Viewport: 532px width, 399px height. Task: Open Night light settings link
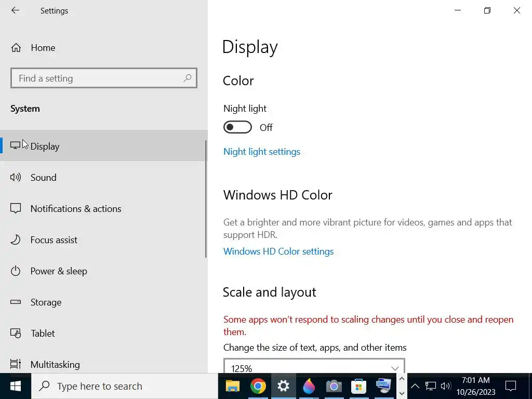pos(262,152)
